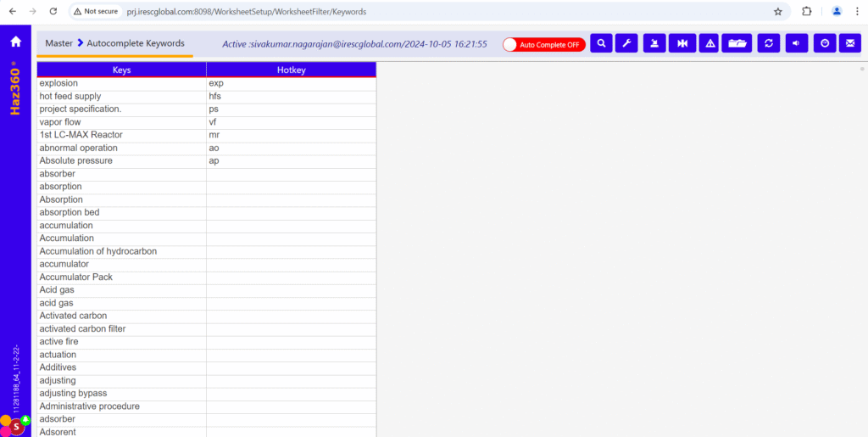Click the red S user avatar
The image size is (868, 437).
pos(16,427)
